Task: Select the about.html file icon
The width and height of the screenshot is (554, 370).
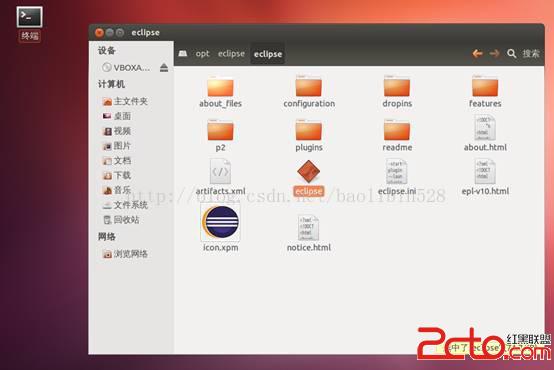Action: click(x=485, y=128)
